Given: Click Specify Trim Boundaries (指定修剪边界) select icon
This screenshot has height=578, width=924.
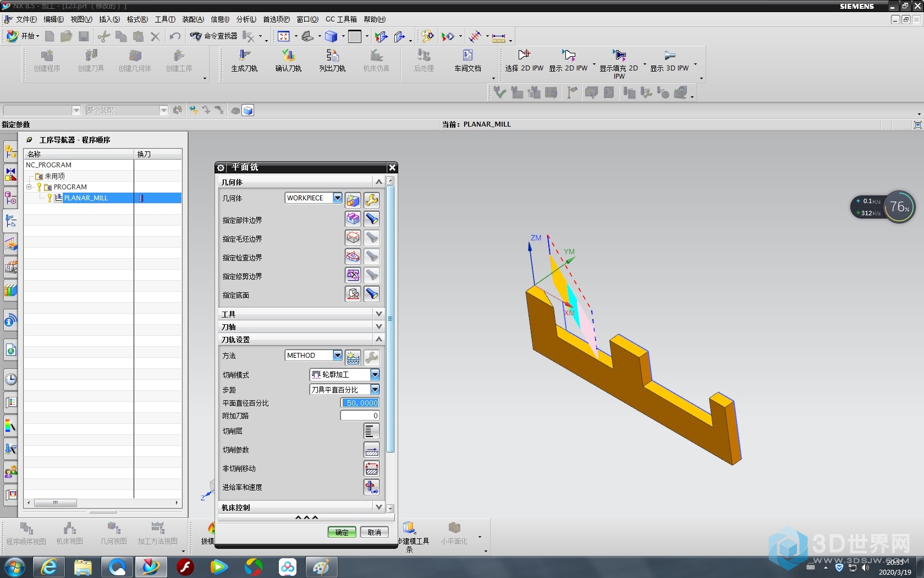Looking at the screenshot, I should [x=353, y=275].
